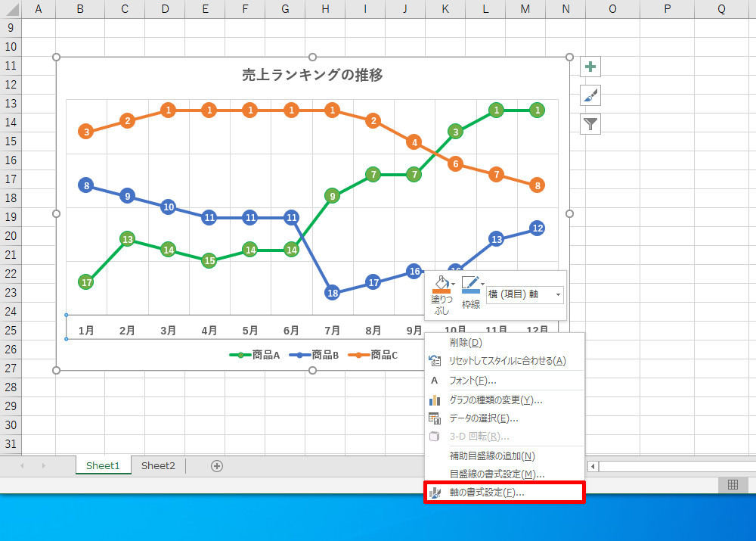Viewport: 756px width, 541px height.
Task: Open フォント(F)... from the context menu
Action: [x=504, y=381]
